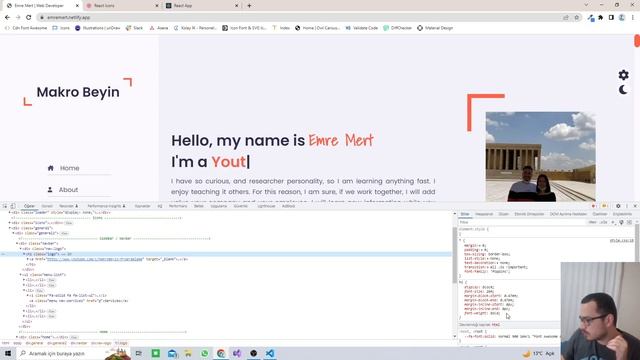Collapse the div class header node

[17, 243]
